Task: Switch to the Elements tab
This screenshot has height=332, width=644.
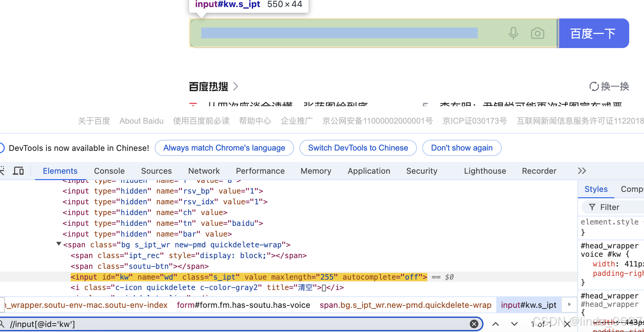Action: pyautogui.click(x=60, y=171)
